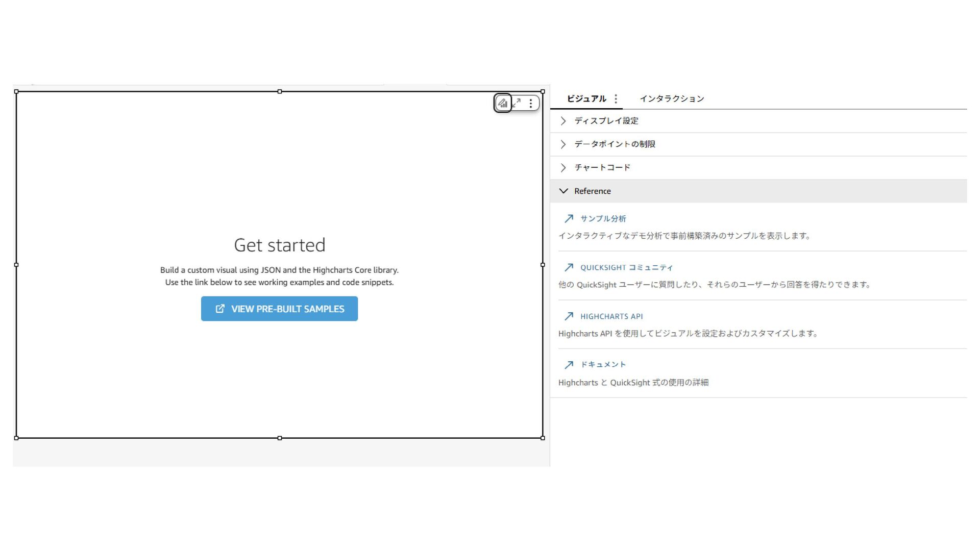Click the top-left resize handle of visual
Image resolution: width=980 pixels, height=551 pixels.
point(16,92)
